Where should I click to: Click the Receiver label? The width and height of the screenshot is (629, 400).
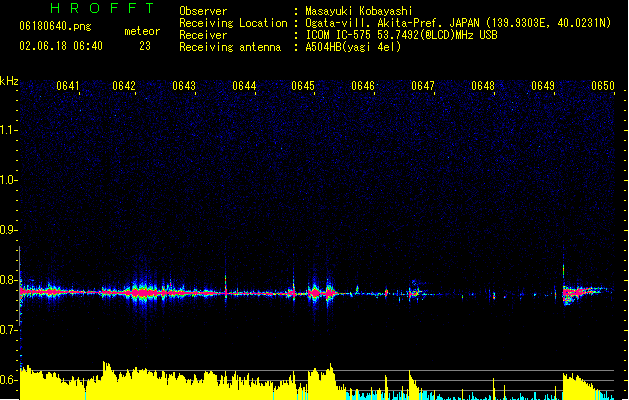point(203,35)
